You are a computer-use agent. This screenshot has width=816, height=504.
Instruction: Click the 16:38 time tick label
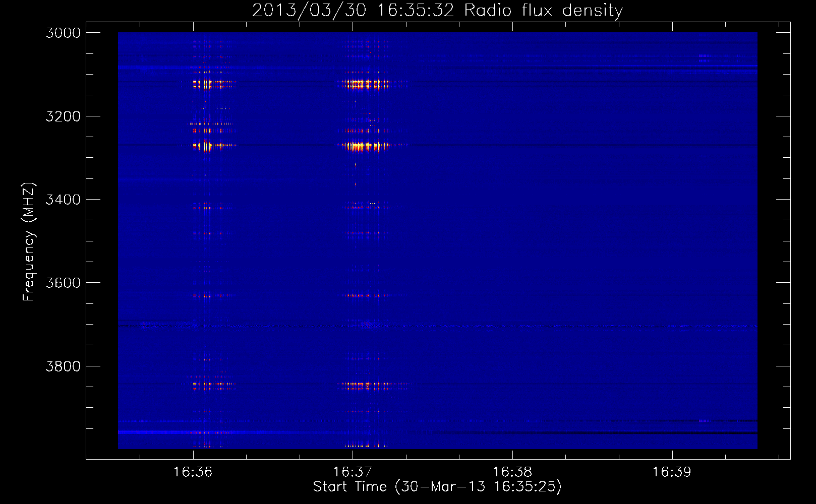point(512,472)
